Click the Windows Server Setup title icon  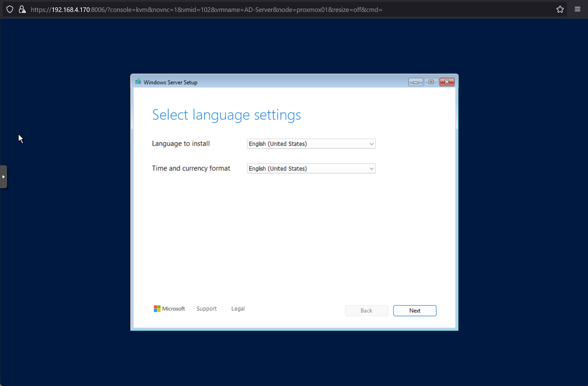pos(138,82)
